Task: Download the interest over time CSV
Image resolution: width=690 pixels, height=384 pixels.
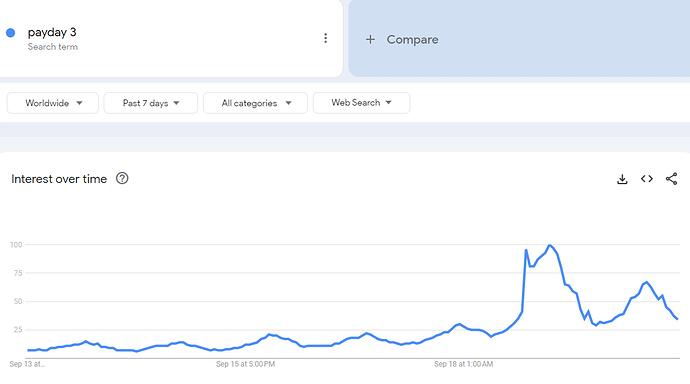Action: 622,179
